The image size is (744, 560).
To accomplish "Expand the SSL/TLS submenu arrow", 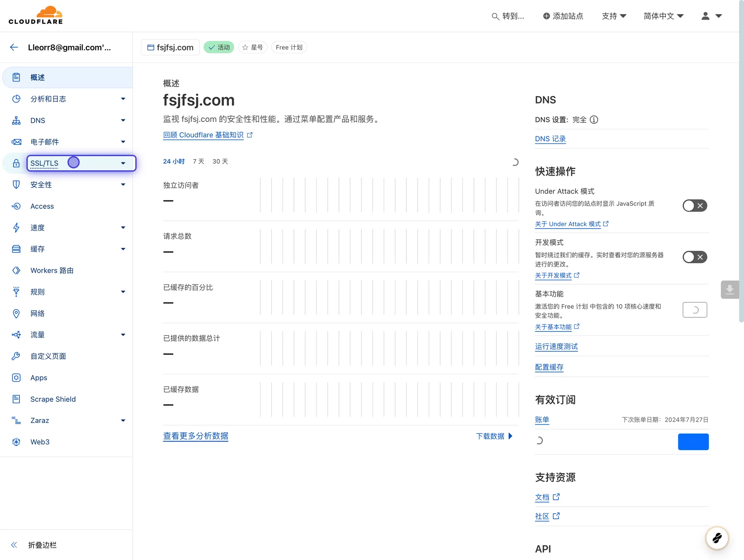I will coord(123,163).
